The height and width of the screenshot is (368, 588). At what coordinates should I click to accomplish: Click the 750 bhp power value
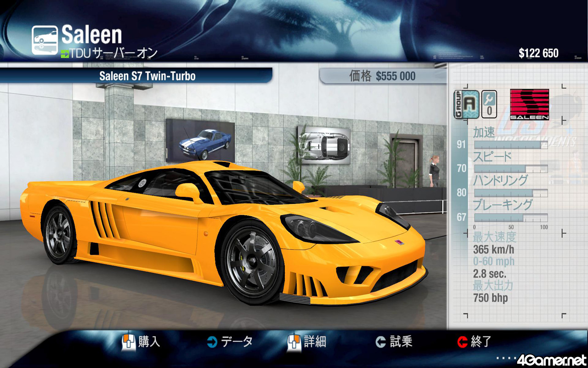491,298
